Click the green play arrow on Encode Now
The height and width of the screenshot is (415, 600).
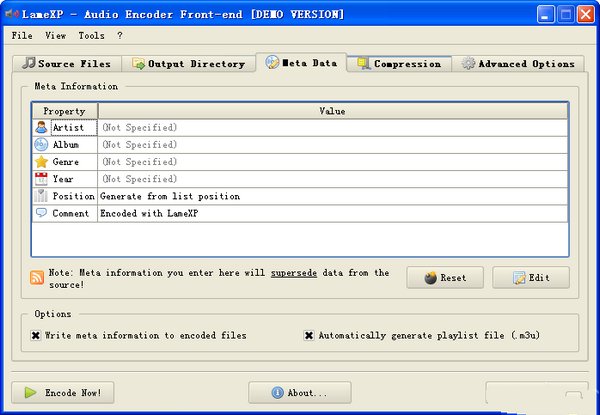click(31, 392)
